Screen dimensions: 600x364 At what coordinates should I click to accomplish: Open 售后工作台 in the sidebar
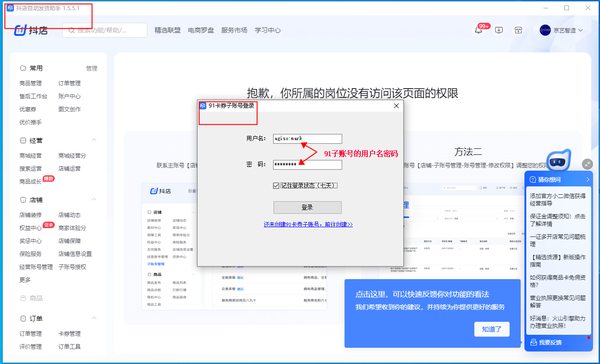33,96
